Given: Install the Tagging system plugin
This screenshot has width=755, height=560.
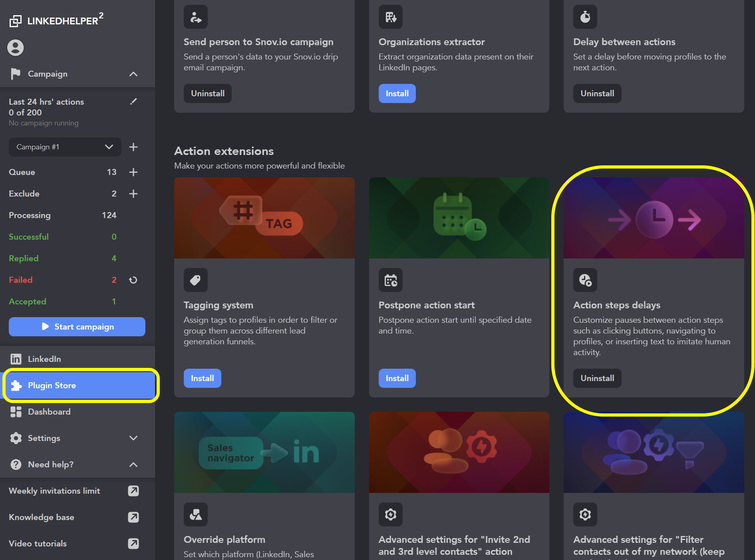Looking at the screenshot, I should click(x=203, y=378).
